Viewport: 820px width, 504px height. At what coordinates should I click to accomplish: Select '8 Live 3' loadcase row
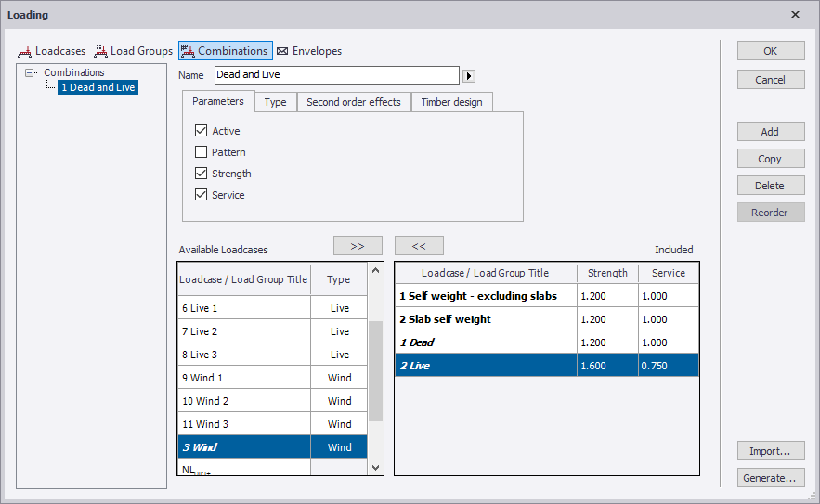pos(272,355)
